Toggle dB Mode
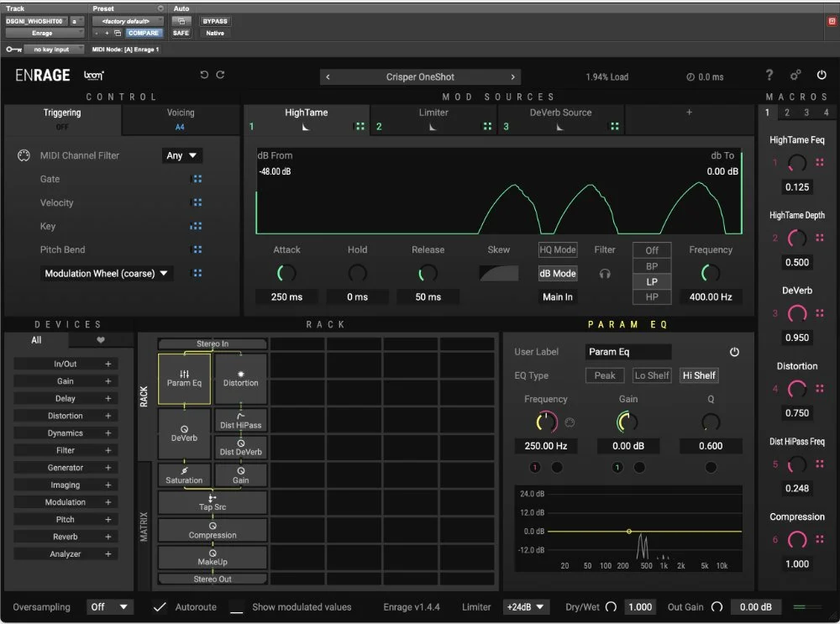 (558, 273)
